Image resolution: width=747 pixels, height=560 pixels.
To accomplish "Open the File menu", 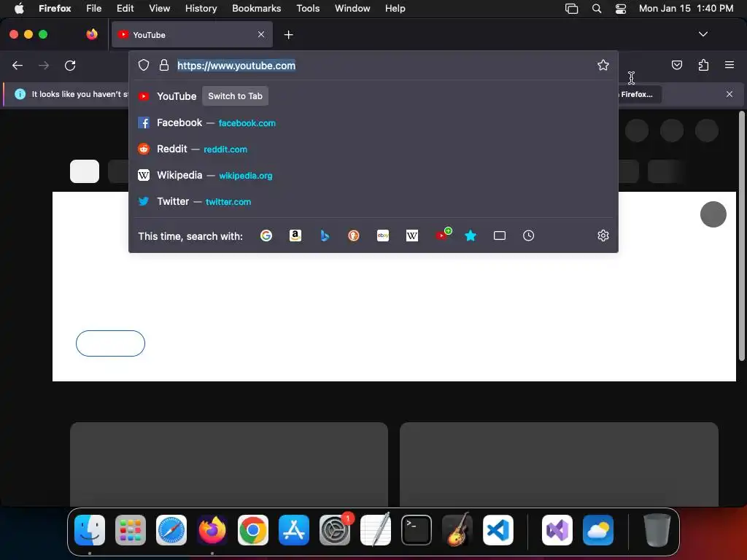I will (94, 8).
